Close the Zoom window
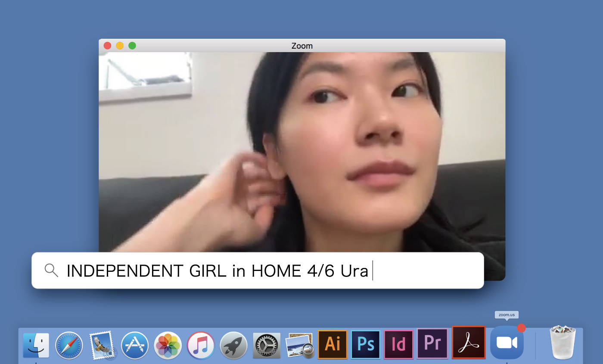 (108, 46)
